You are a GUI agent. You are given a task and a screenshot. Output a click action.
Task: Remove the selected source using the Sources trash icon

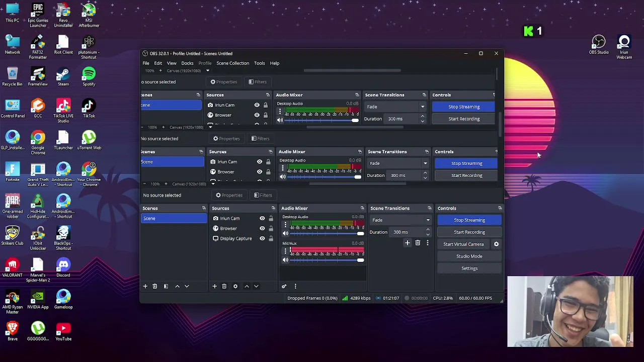pyautogui.click(x=224, y=286)
